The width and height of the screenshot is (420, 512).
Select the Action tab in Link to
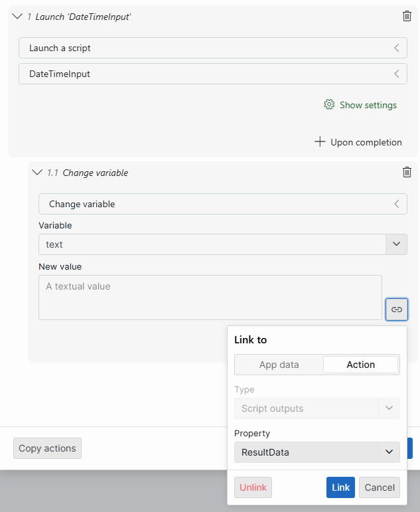[360, 365]
